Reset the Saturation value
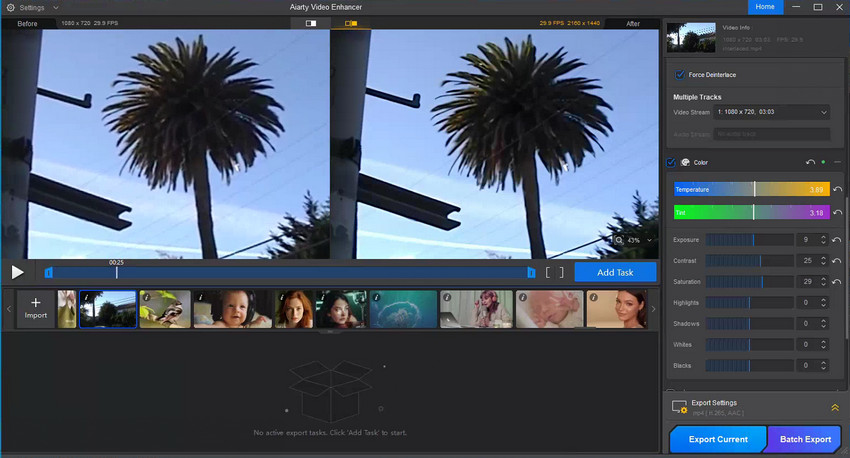850x458 pixels. pyautogui.click(x=836, y=282)
